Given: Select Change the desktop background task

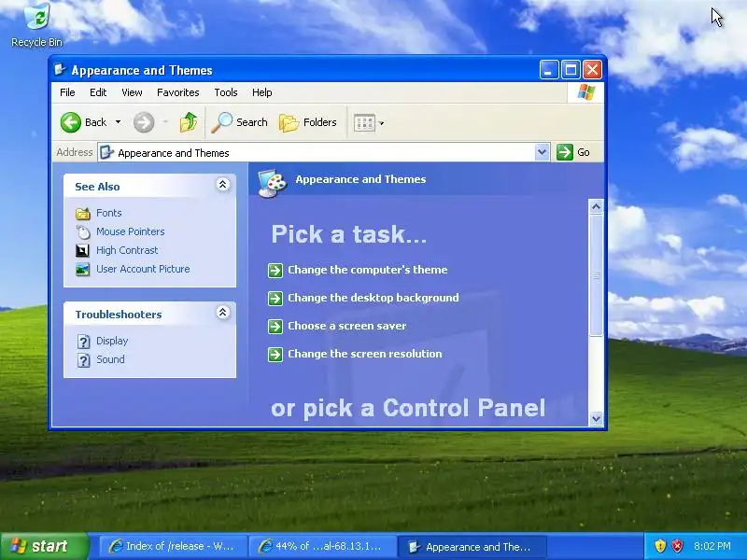Looking at the screenshot, I should tap(373, 298).
